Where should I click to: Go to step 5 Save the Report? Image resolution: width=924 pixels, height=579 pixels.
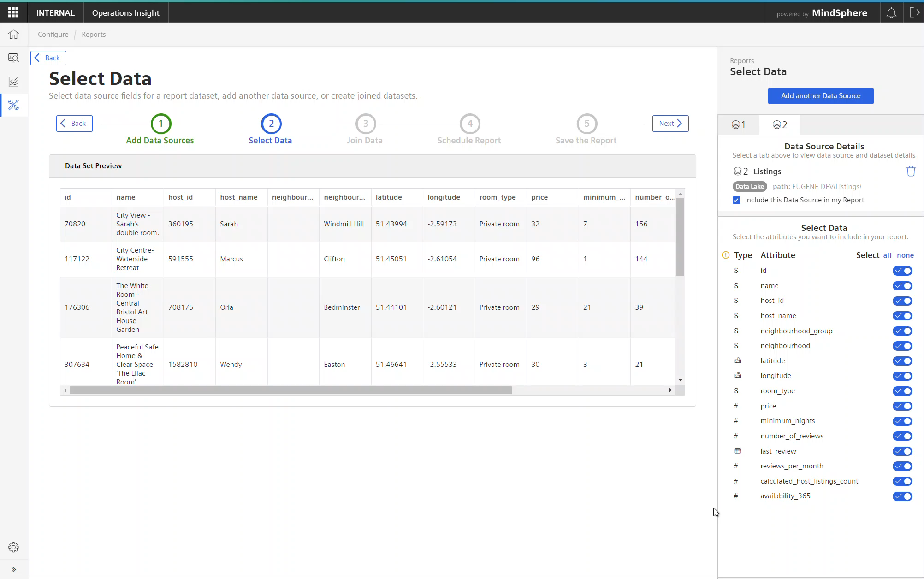[x=587, y=124]
